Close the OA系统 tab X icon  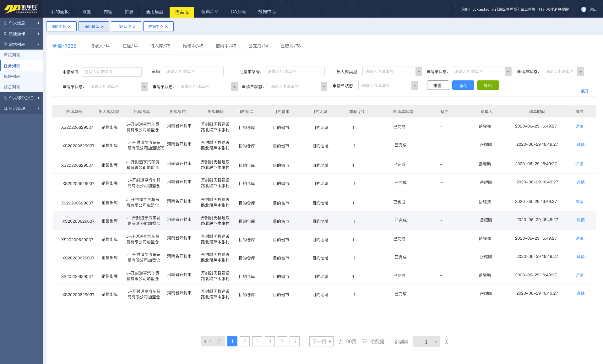[134, 27]
